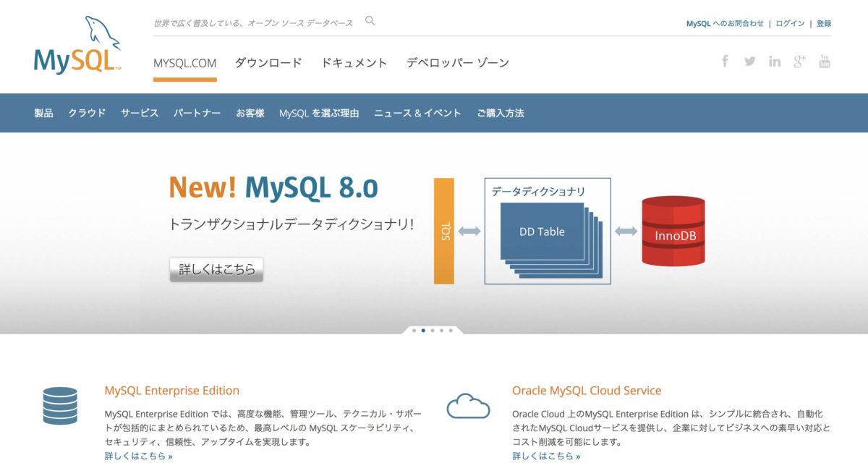Image resolution: width=868 pixels, height=471 pixels.
Task: Select the third carousel dot
Action: coord(433,330)
